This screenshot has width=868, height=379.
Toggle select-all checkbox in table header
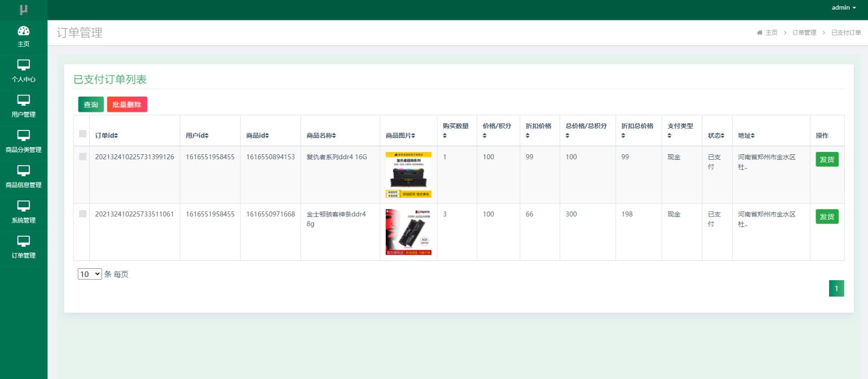[x=83, y=134]
